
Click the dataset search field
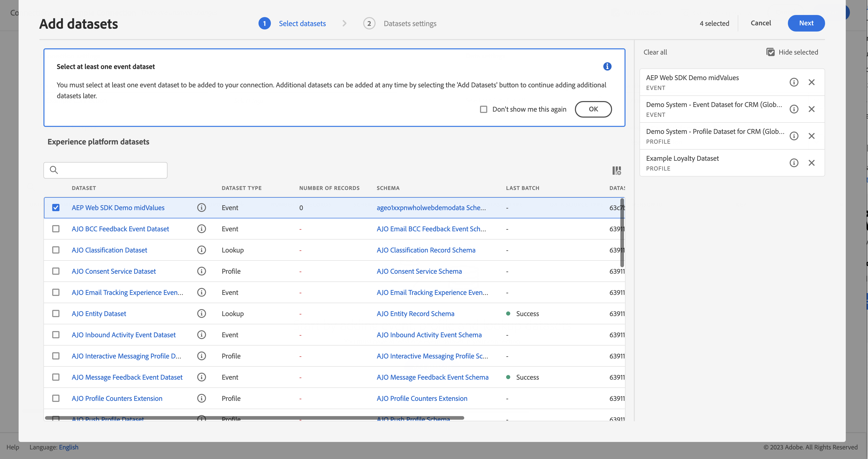click(111, 170)
